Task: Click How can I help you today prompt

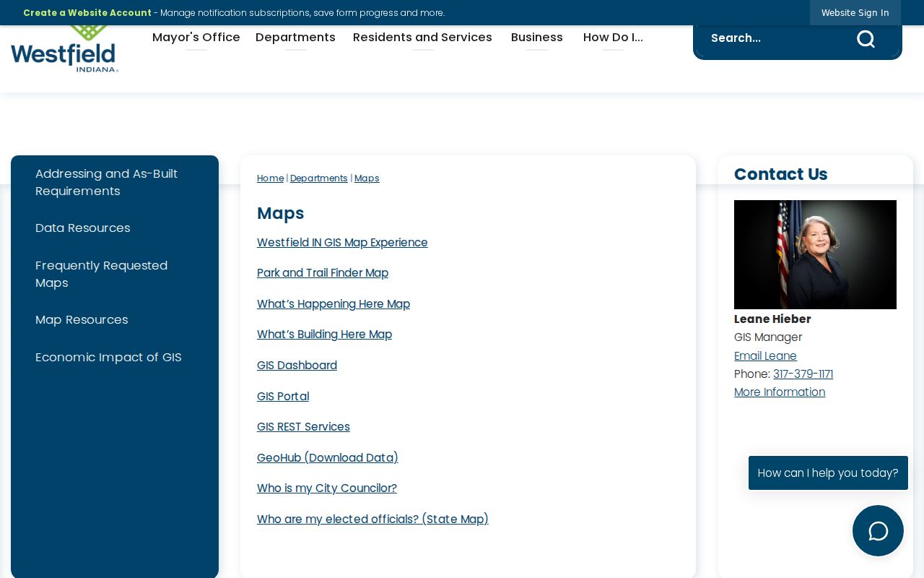Action: (828, 473)
